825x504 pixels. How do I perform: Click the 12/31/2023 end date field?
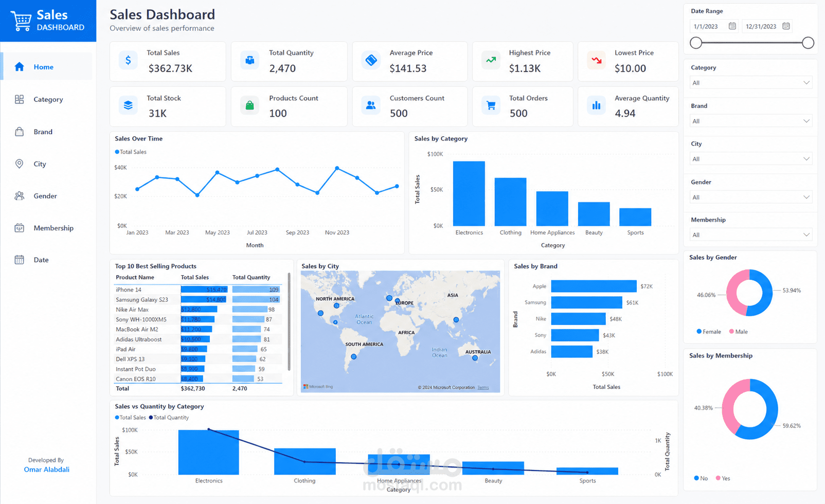pos(767,26)
